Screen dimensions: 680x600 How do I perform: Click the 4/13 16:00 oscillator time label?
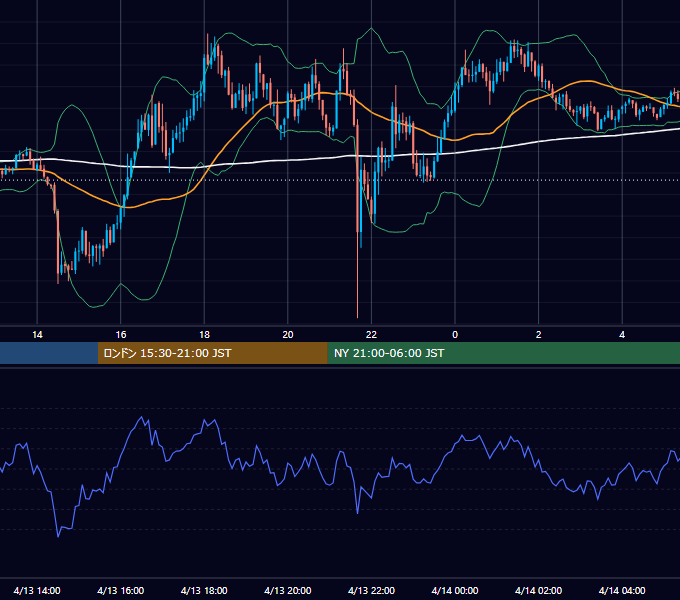[x=121, y=590]
